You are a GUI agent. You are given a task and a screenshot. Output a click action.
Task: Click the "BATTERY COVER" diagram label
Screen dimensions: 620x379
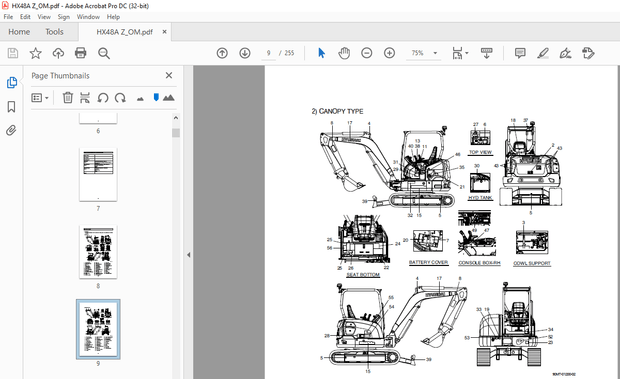click(x=428, y=262)
